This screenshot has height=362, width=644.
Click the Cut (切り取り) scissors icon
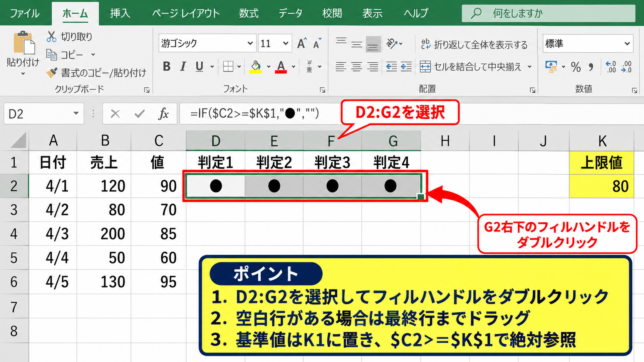tap(51, 37)
